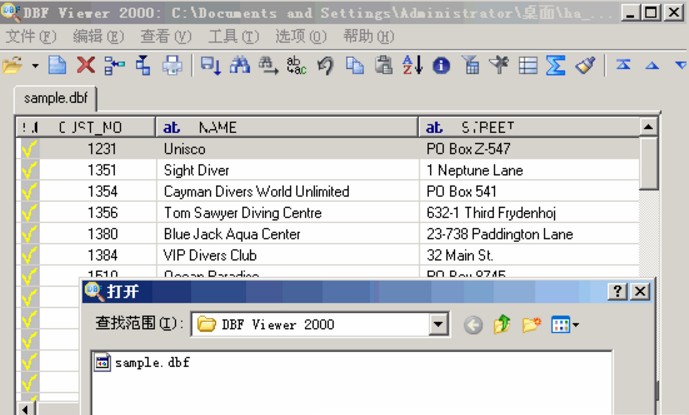The image size is (689, 415).
Task: Click the sigma sum icon
Action: tap(556, 66)
